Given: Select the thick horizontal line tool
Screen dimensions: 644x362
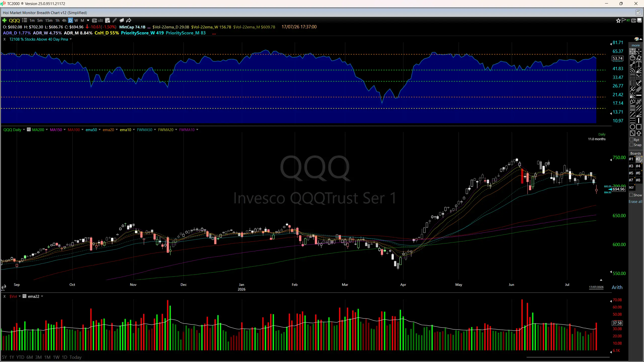Looking at the screenshot, I should (639, 96).
